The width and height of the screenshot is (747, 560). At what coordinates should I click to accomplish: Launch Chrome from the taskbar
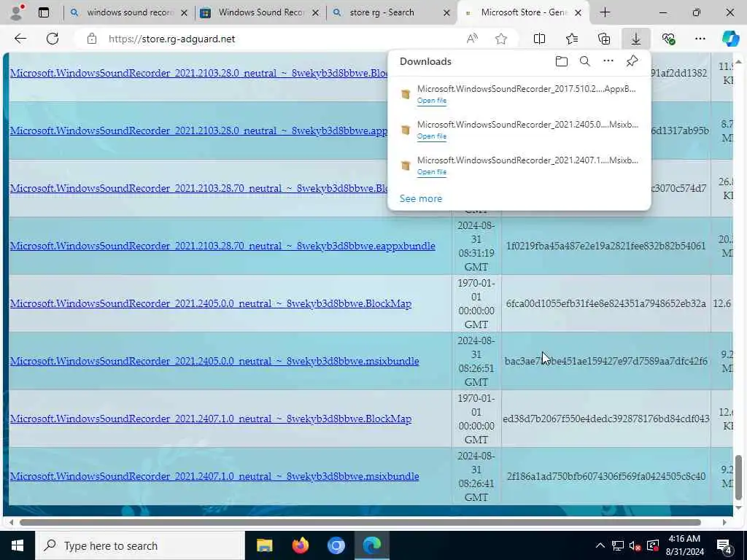point(336,545)
